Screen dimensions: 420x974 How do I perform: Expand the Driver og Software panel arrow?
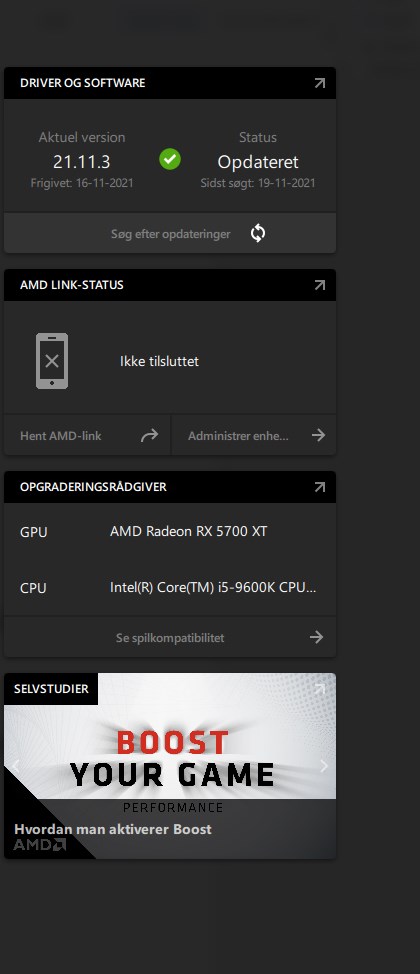(x=319, y=83)
